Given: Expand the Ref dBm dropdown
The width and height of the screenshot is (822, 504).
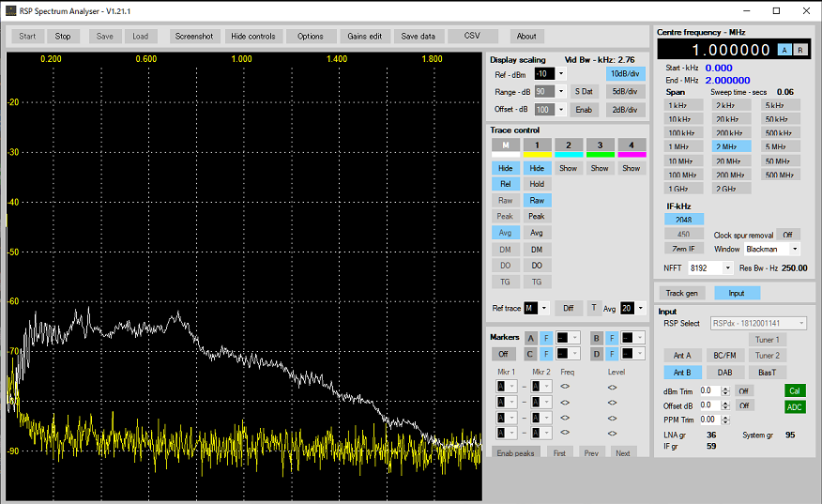Looking at the screenshot, I should (x=560, y=74).
